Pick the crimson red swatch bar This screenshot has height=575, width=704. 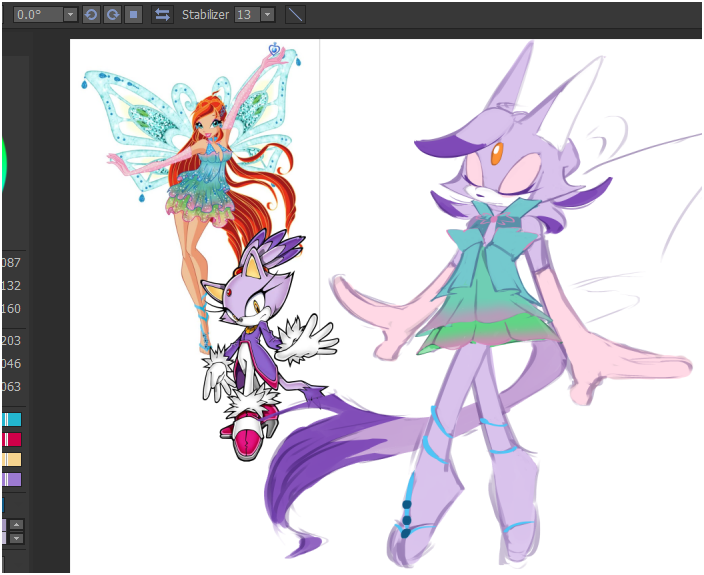(x=12, y=439)
